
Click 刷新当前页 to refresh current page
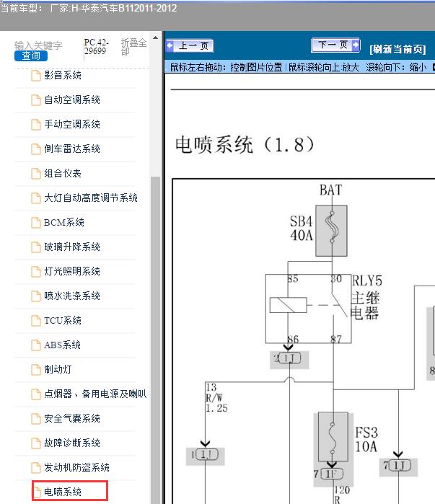[397, 49]
